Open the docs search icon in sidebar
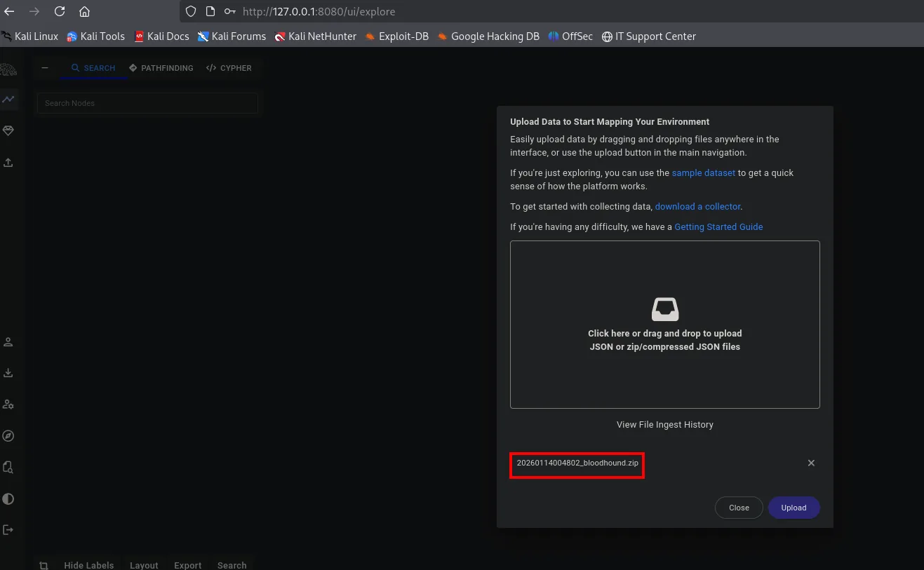The height and width of the screenshot is (570, 924). coord(8,467)
